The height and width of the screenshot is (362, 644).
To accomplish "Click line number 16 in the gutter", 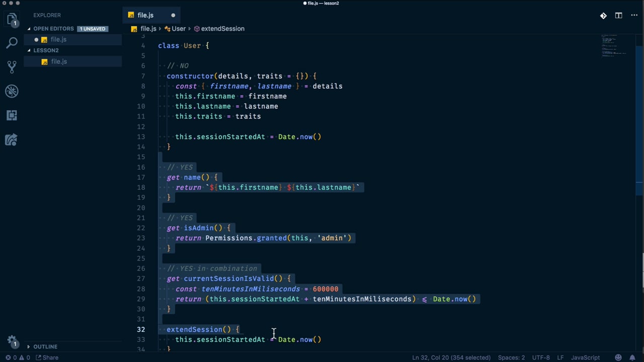I will [140, 167].
